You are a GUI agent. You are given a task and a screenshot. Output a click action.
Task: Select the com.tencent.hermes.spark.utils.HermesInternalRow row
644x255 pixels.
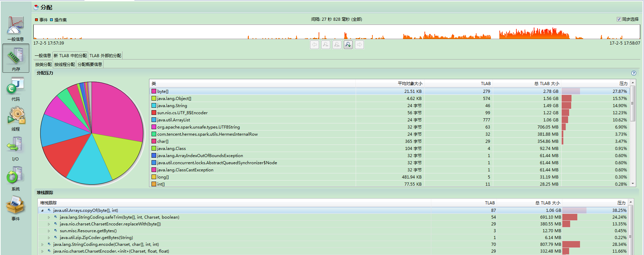tap(389, 134)
